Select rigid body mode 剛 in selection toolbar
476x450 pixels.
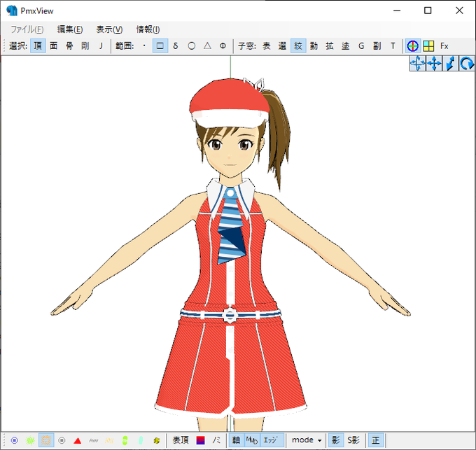click(x=85, y=45)
